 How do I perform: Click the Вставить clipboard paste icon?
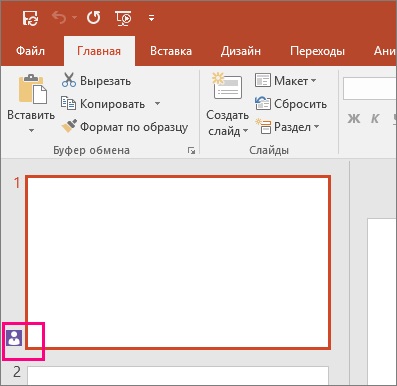tap(32, 89)
